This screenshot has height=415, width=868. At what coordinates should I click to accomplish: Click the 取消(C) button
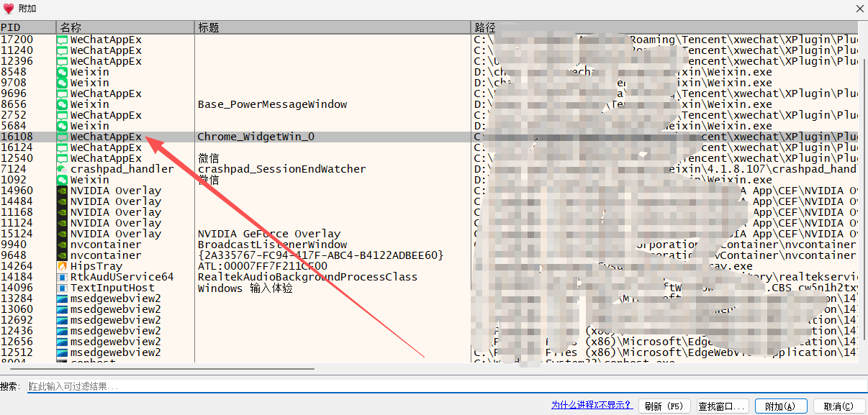point(839,406)
